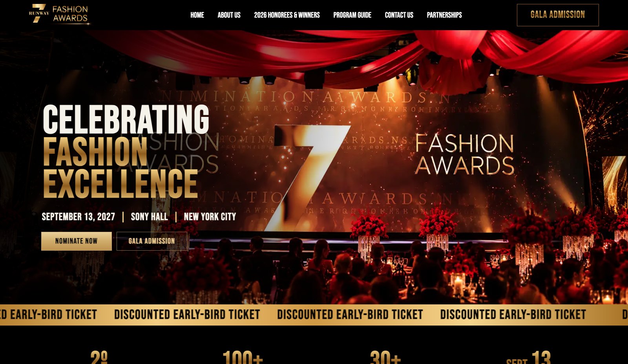
Task: Open 2026 Honorees & Winners page
Action: coord(287,15)
